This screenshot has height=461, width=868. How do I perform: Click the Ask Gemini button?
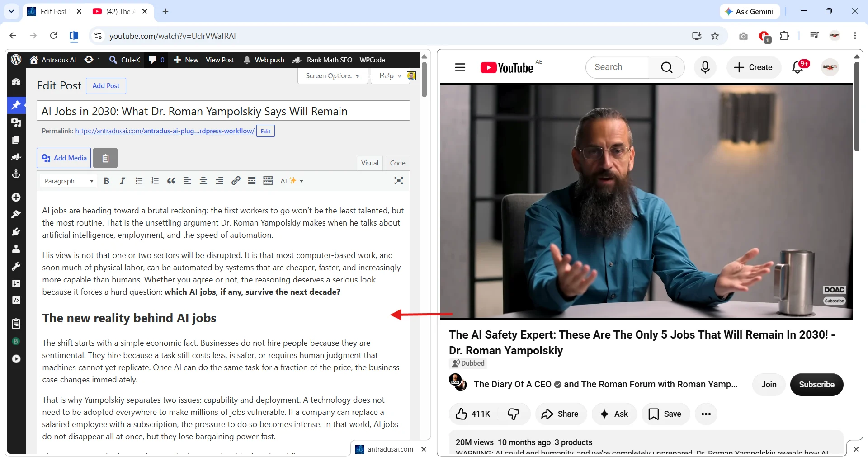click(750, 11)
